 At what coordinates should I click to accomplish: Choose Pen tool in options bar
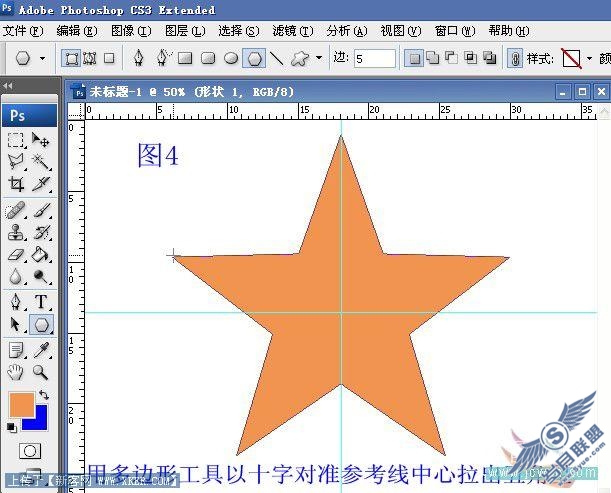pos(139,58)
